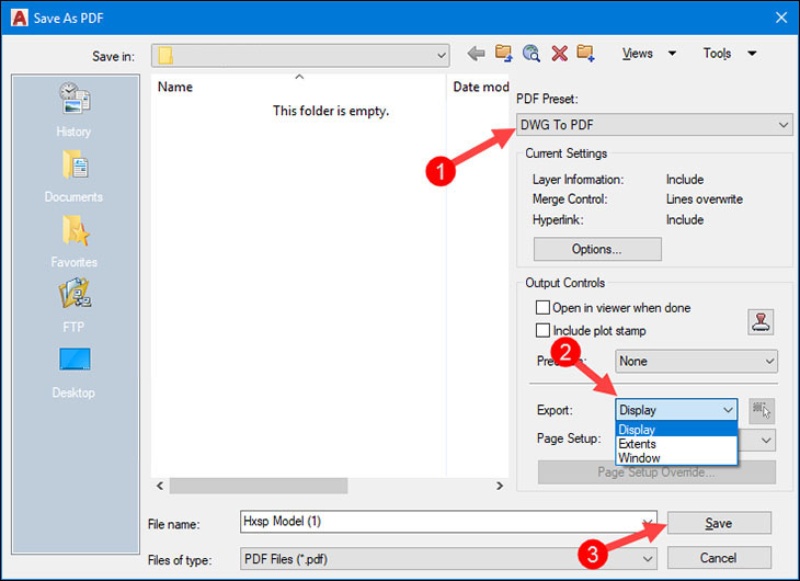Open the FTP location in sidebar

pyautogui.click(x=74, y=304)
